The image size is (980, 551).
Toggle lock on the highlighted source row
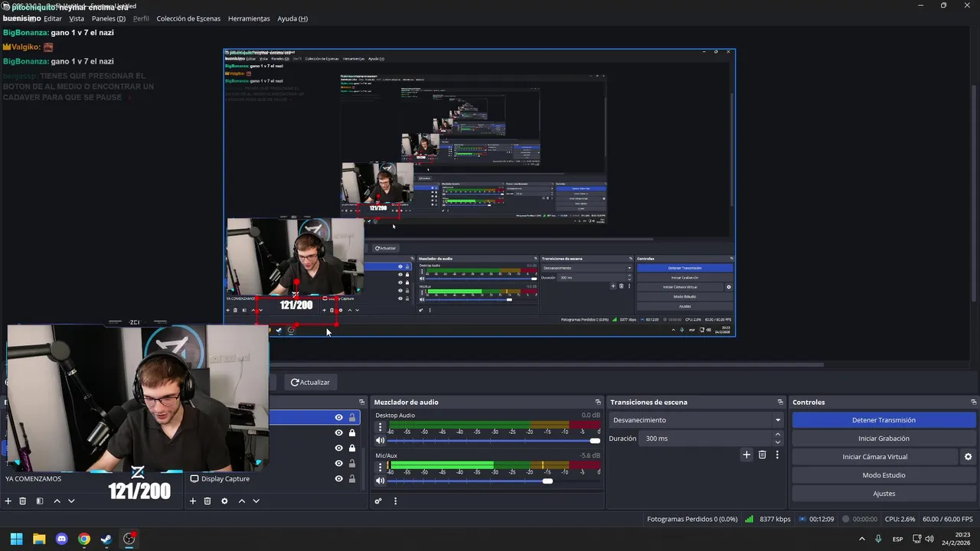[352, 417]
